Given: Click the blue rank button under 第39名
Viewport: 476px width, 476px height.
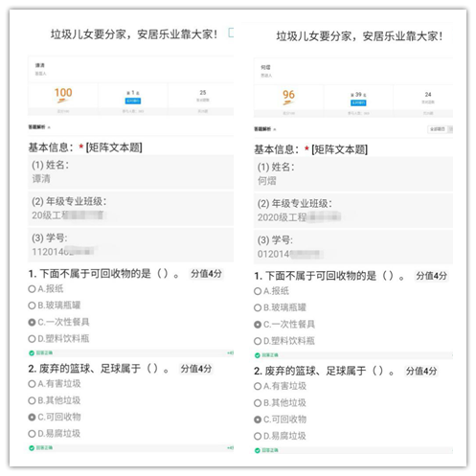Looking at the screenshot, I should tap(358, 102).
